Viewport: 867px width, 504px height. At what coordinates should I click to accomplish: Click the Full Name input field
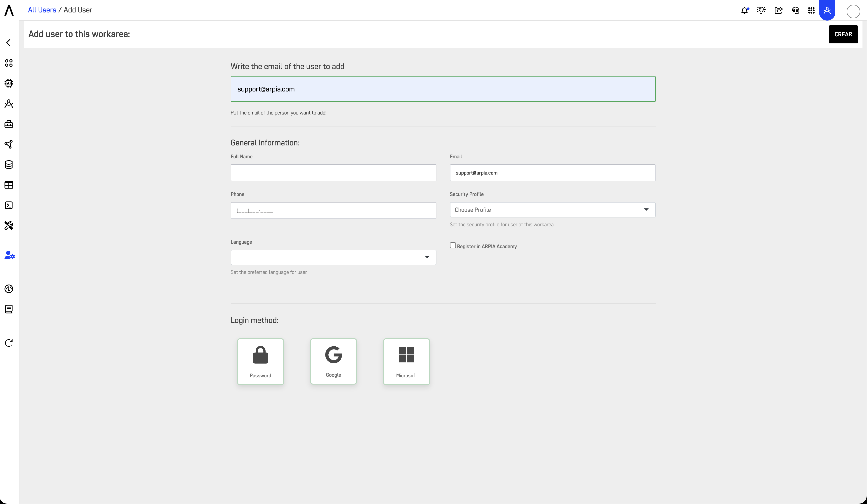pyautogui.click(x=333, y=173)
